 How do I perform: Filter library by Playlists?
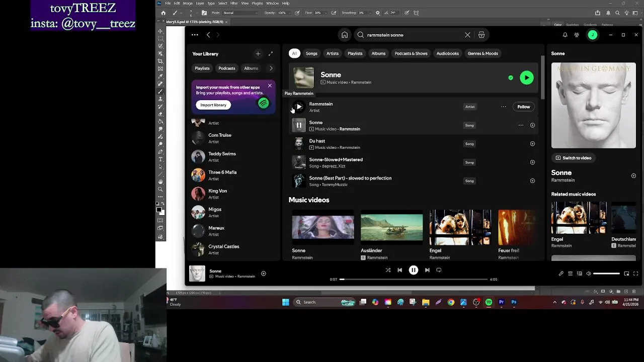[x=202, y=68]
